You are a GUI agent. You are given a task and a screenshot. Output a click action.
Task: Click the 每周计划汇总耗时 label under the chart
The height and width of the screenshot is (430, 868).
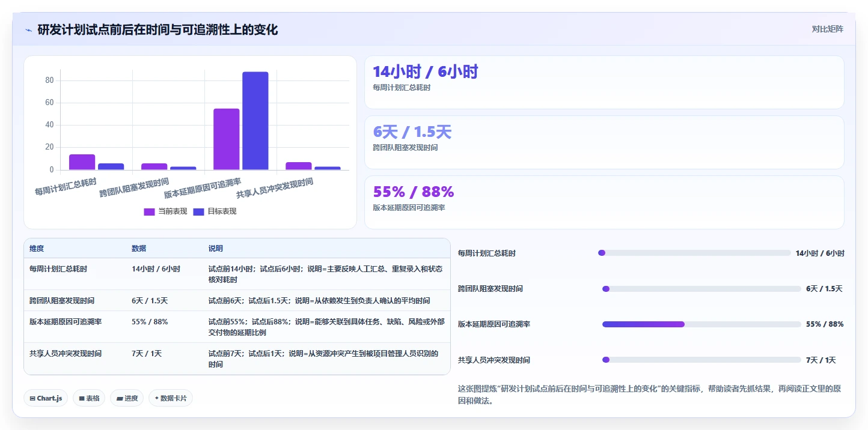tap(66, 186)
